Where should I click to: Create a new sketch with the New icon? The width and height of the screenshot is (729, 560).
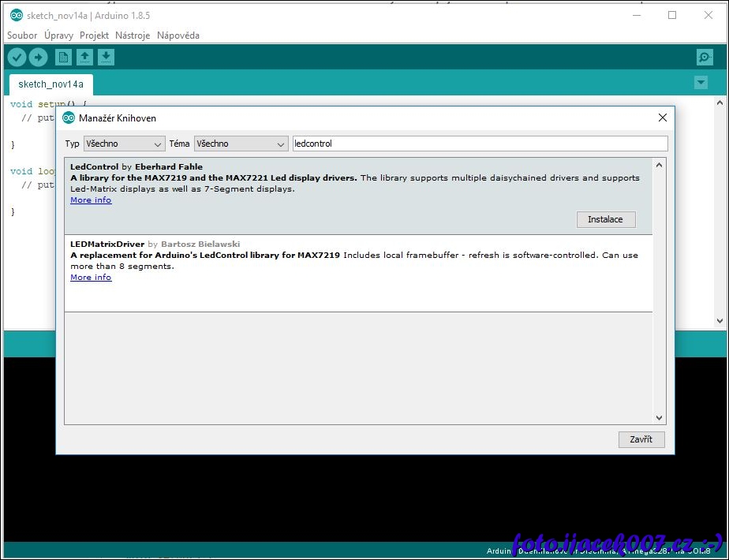(x=63, y=57)
